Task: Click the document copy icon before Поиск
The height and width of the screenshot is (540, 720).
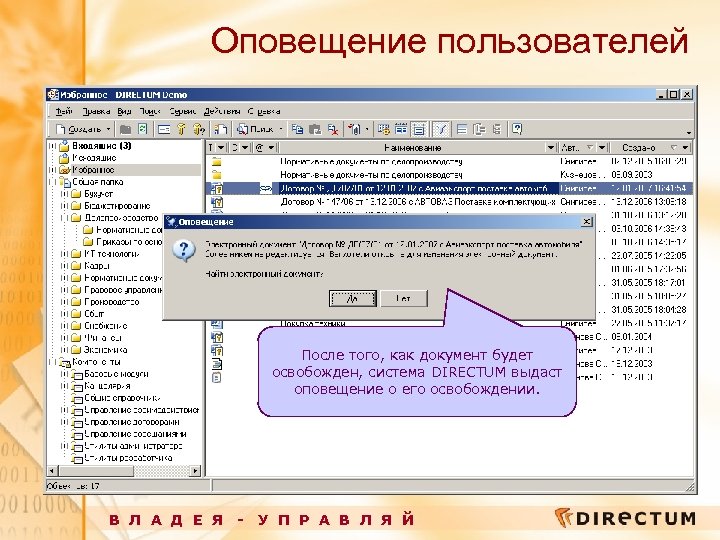Action: tap(221, 129)
